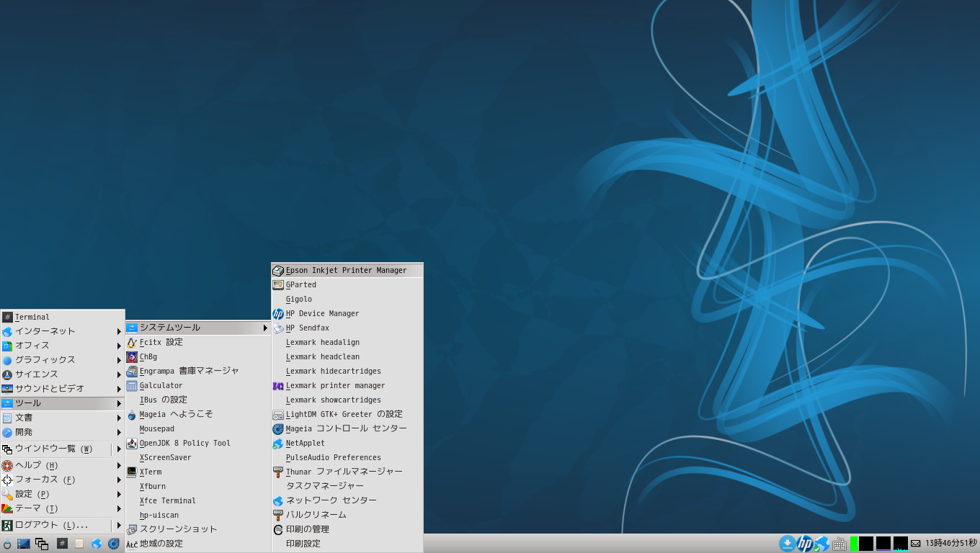Open タスクマネージャー entry
Image resolution: width=980 pixels, height=553 pixels.
pos(347,486)
